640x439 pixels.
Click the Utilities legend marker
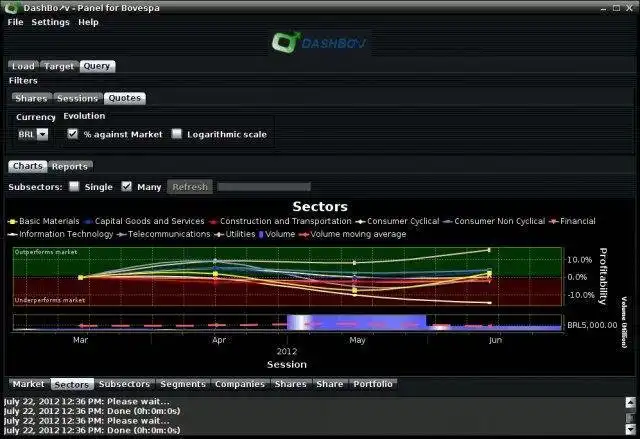[x=219, y=235]
